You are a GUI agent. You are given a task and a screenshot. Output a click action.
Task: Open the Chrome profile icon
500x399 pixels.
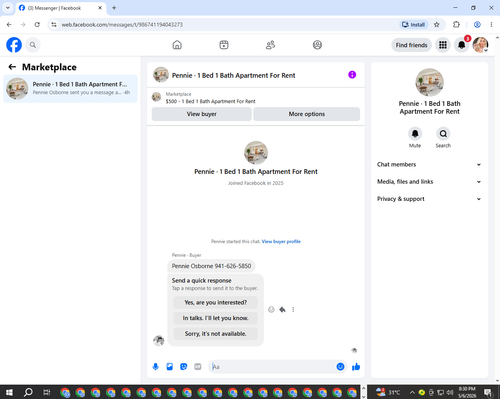[477, 24]
